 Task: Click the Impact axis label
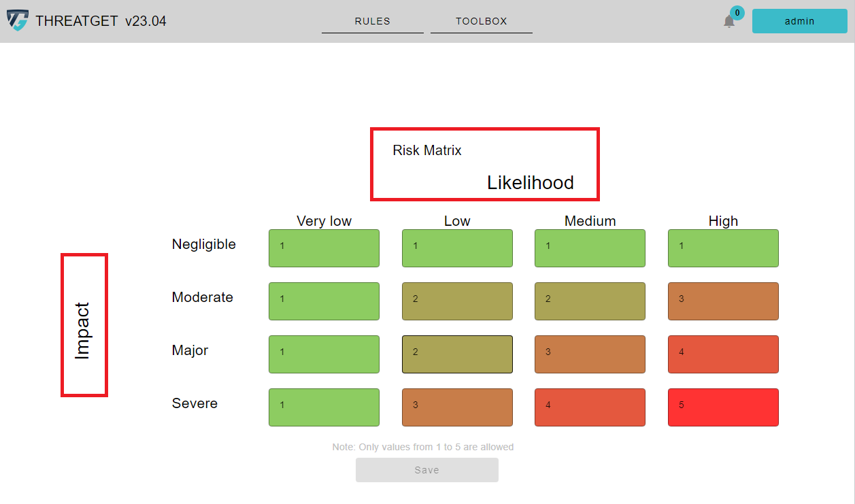(x=84, y=324)
